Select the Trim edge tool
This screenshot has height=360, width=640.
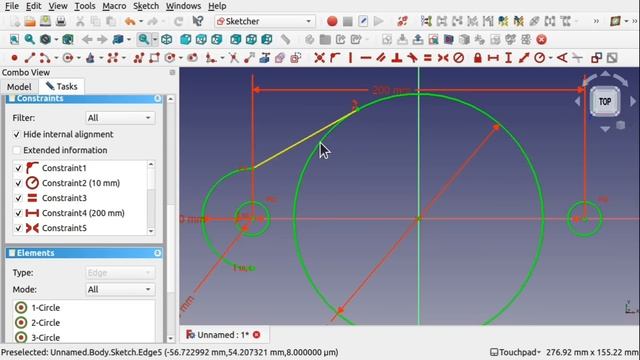point(233,58)
